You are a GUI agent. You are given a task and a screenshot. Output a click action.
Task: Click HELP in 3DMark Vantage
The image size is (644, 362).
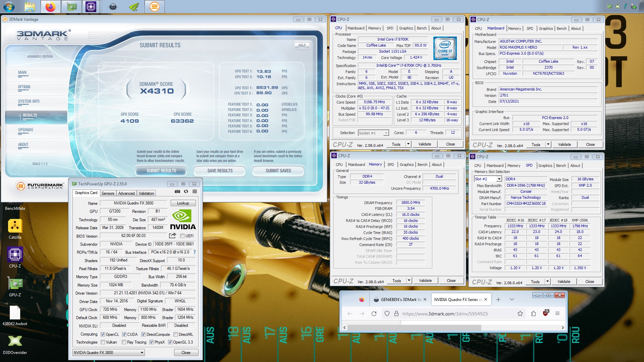pos(302,45)
